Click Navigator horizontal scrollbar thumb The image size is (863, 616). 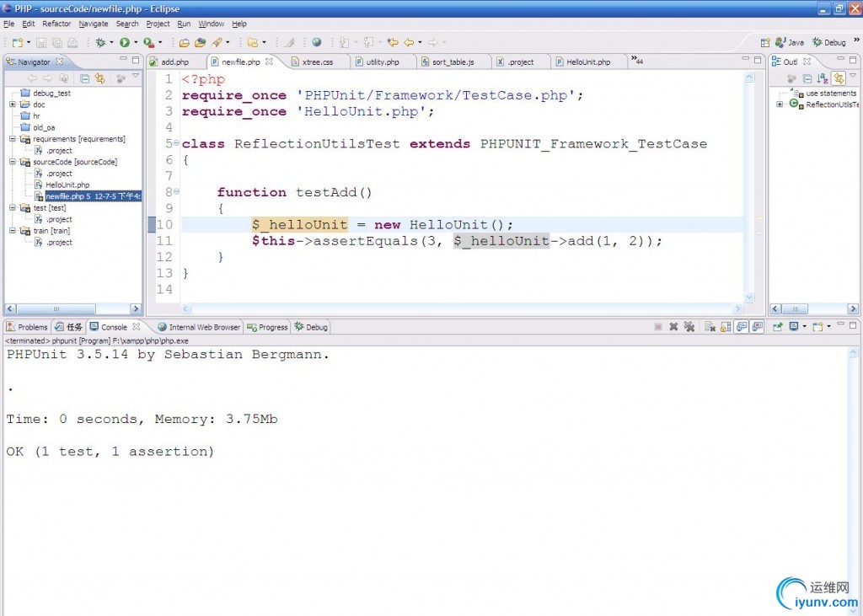coord(56,308)
